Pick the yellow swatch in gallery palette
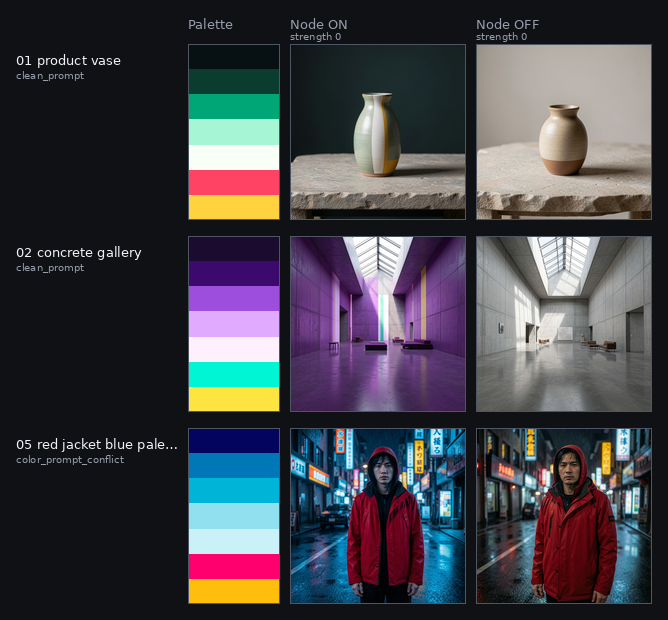The height and width of the screenshot is (620, 668). 234,399
